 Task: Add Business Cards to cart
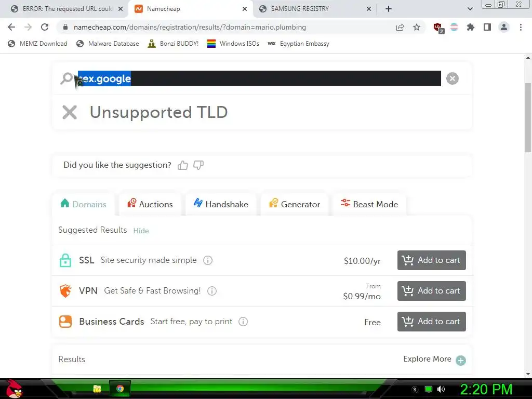point(432,321)
